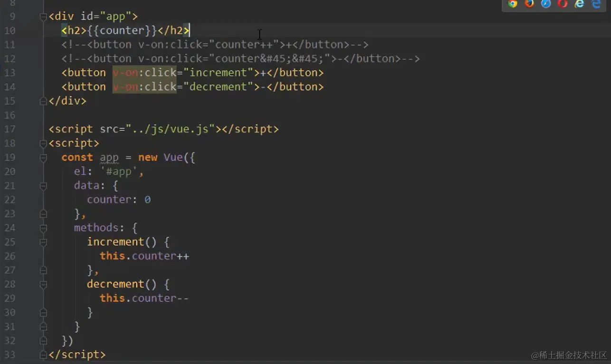Screen dimensions: 611x364
Task: Collapse the decrement() method fold
Action: click(43, 284)
